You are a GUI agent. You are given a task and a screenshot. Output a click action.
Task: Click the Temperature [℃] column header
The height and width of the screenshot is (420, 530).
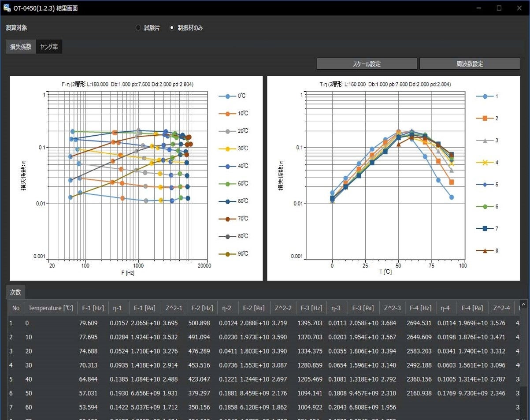(51, 308)
